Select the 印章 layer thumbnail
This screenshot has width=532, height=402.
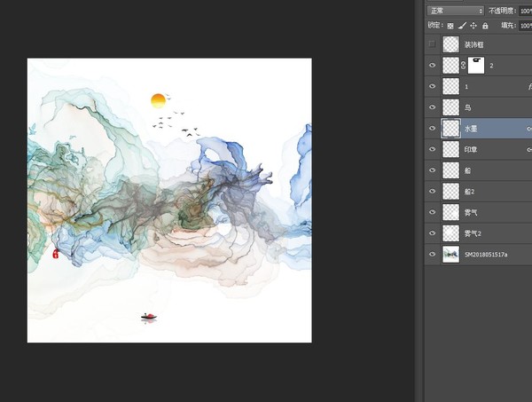click(451, 149)
